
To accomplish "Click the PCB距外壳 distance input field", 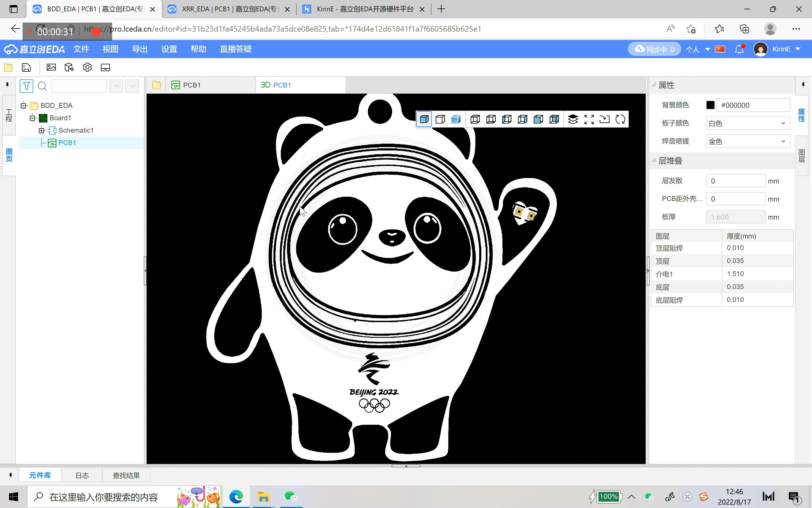I will click(736, 199).
